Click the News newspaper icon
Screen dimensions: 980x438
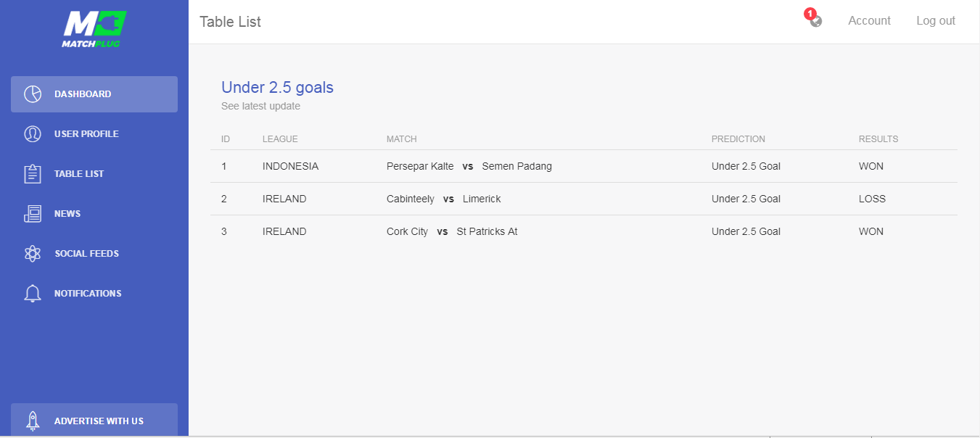pos(33,214)
